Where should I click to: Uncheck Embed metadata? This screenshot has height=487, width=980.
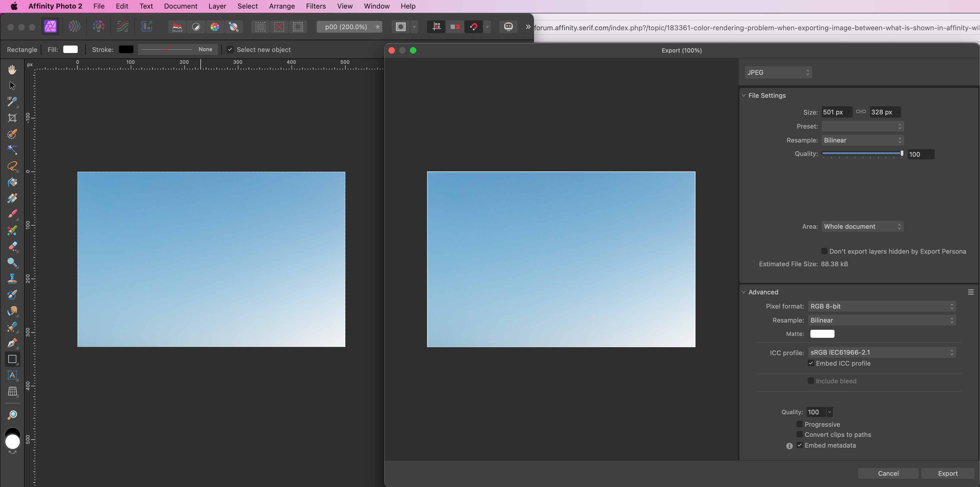point(800,445)
